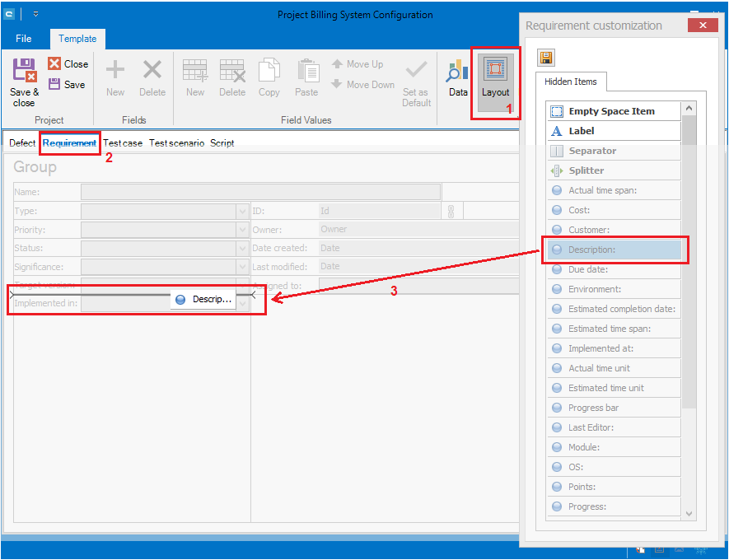The width and height of the screenshot is (729, 560).
Task: Close the Requirement customization window
Action: coord(702,26)
